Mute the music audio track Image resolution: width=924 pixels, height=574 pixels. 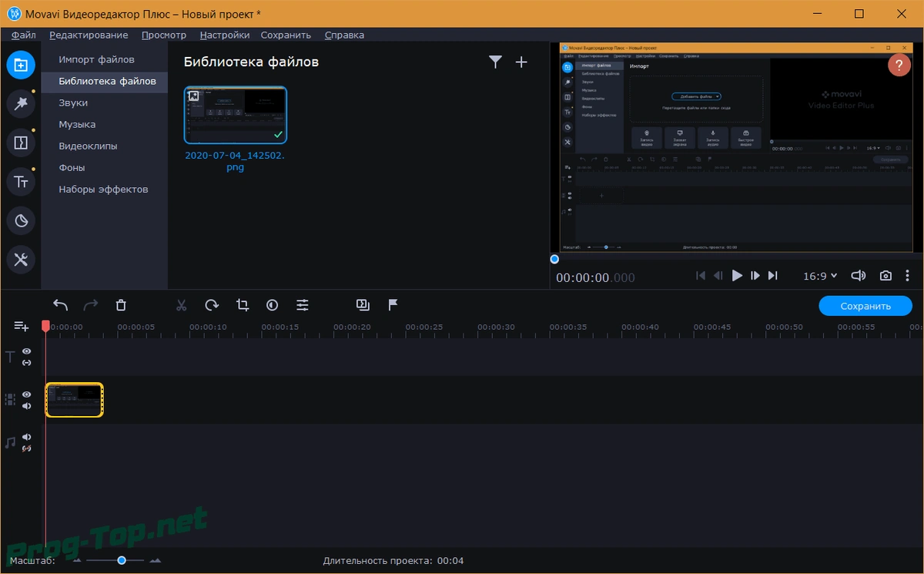point(26,437)
